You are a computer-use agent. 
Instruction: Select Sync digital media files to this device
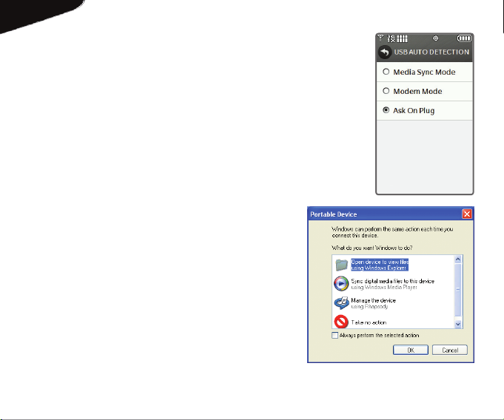392,284
